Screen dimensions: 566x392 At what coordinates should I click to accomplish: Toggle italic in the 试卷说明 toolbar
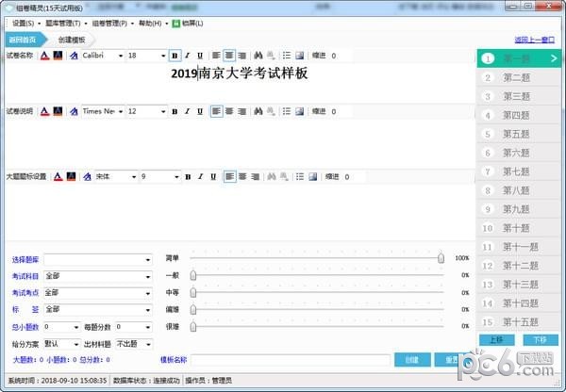click(187, 111)
